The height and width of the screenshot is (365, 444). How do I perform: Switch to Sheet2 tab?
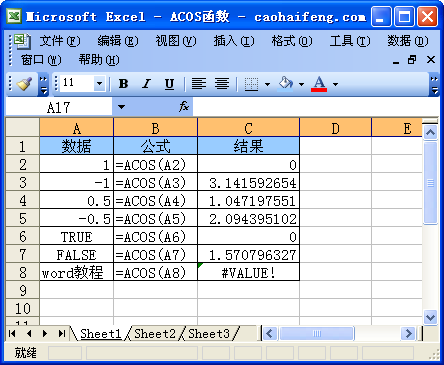pos(155,333)
